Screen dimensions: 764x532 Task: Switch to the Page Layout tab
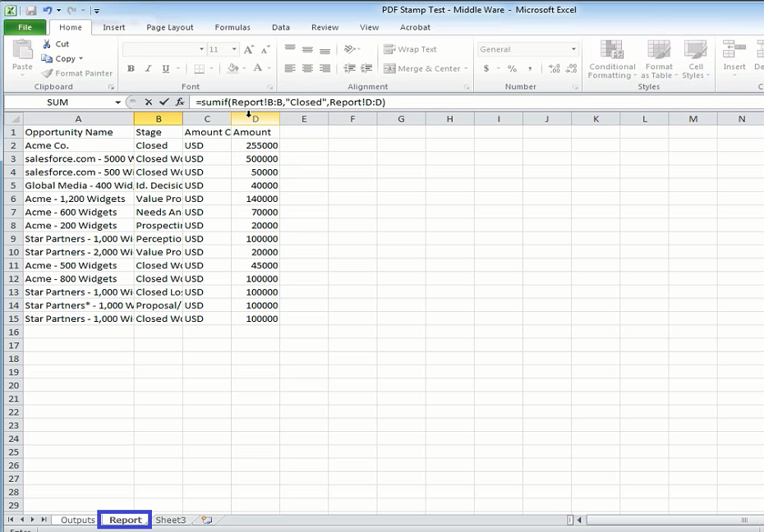(170, 28)
